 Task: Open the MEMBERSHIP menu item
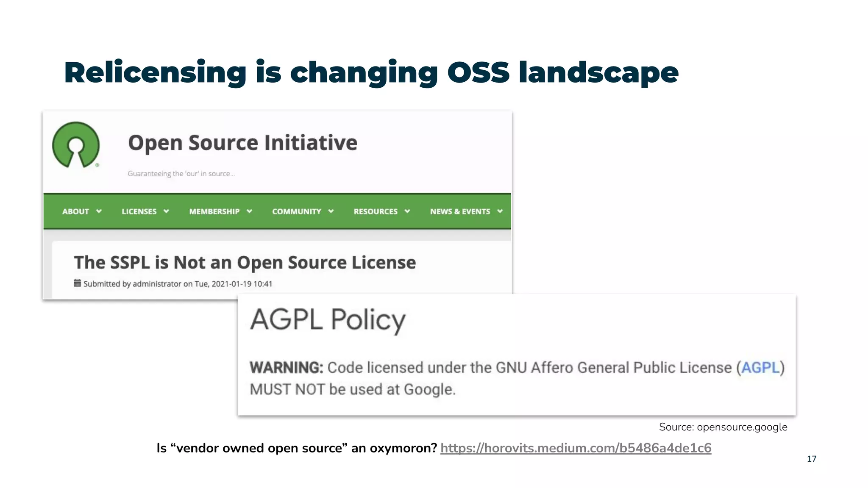(214, 211)
